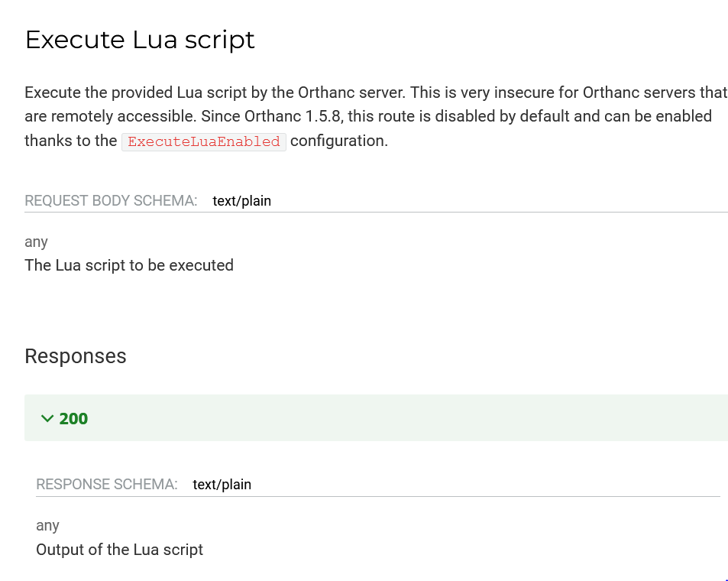Click the ExecuteLuaEnabled code label
The width and height of the screenshot is (728, 581).
(204, 141)
